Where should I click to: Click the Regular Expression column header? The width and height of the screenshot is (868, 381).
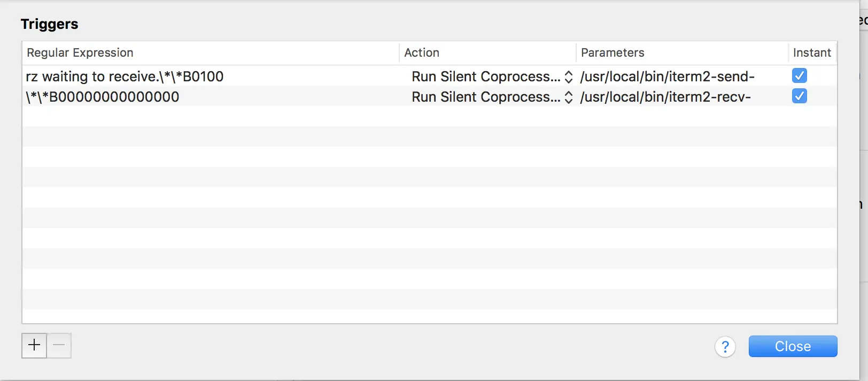[x=80, y=52]
